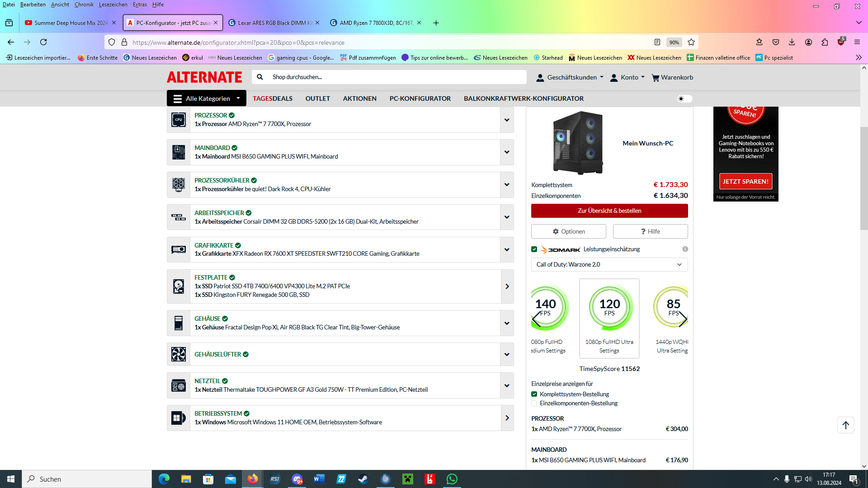Click the Prozessorkühler fan icon

point(179,185)
